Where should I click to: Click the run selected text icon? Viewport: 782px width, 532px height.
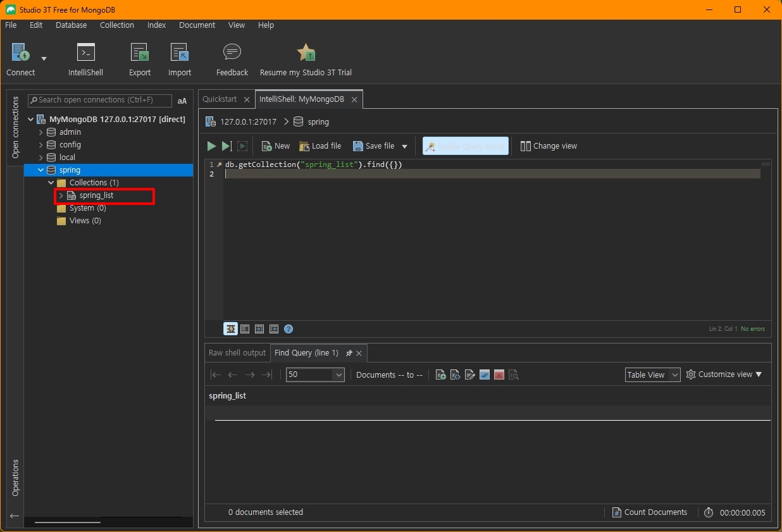click(x=242, y=146)
